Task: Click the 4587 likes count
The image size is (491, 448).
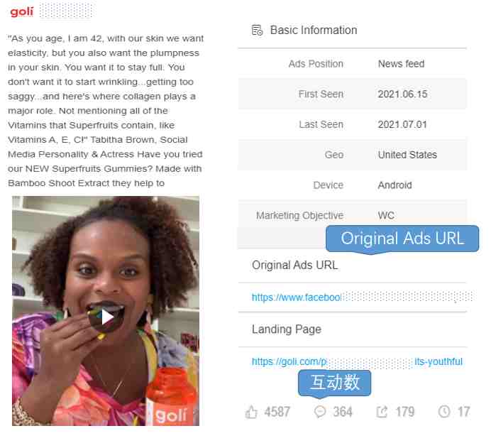Action: 277,412
